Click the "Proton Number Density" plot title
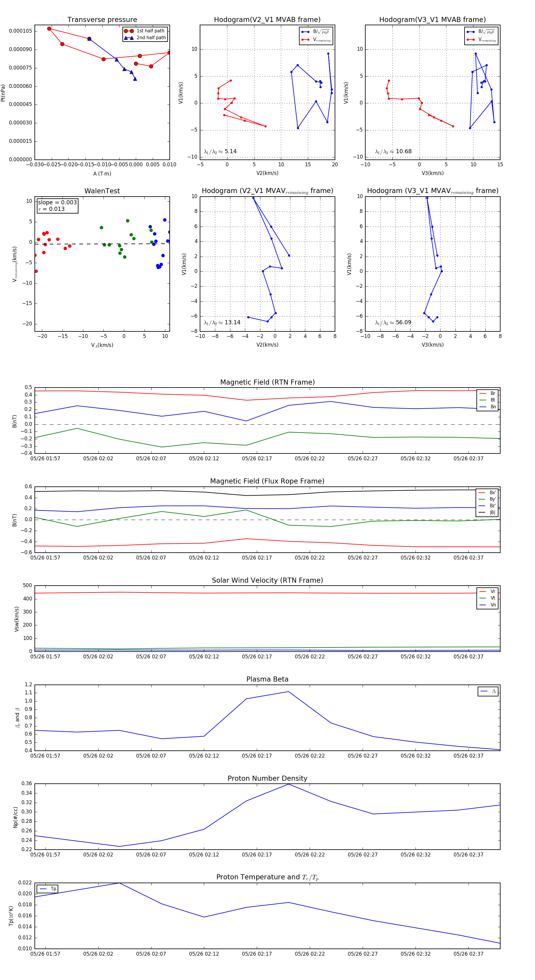This screenshot has width=535, height=980. 267,778
